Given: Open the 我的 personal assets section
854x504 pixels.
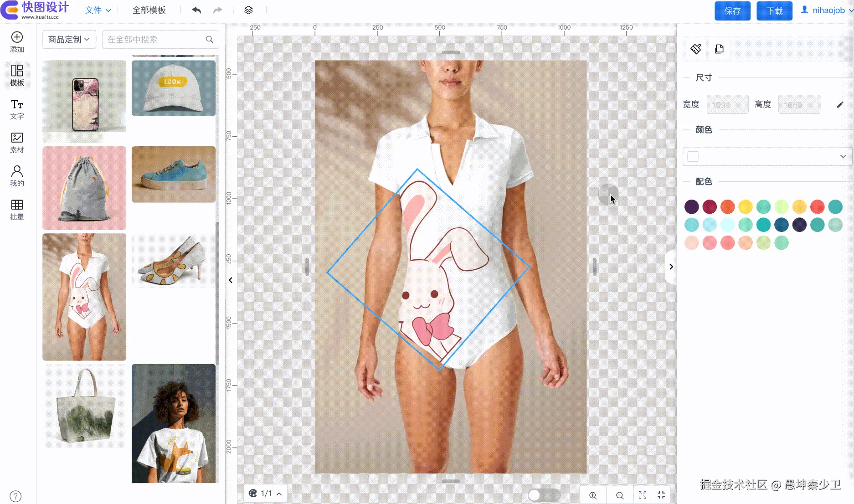Looking at the screenshot, I should click(17, 176).
